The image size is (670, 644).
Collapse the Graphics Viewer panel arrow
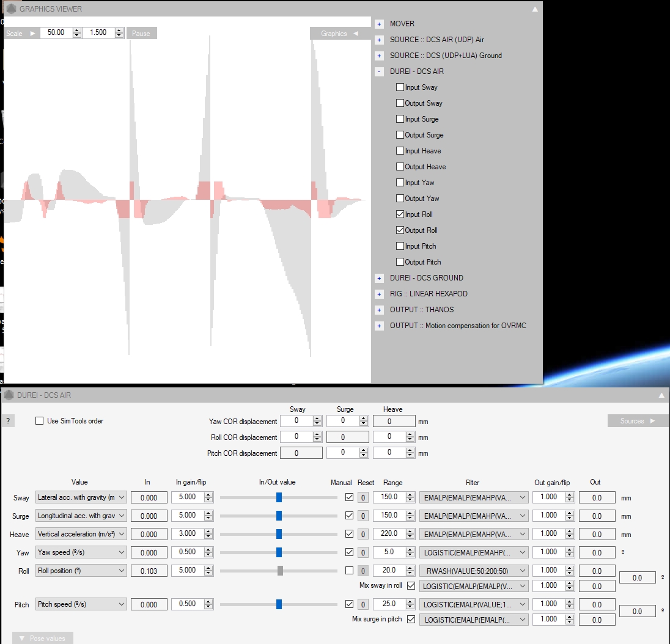[535, 9]
